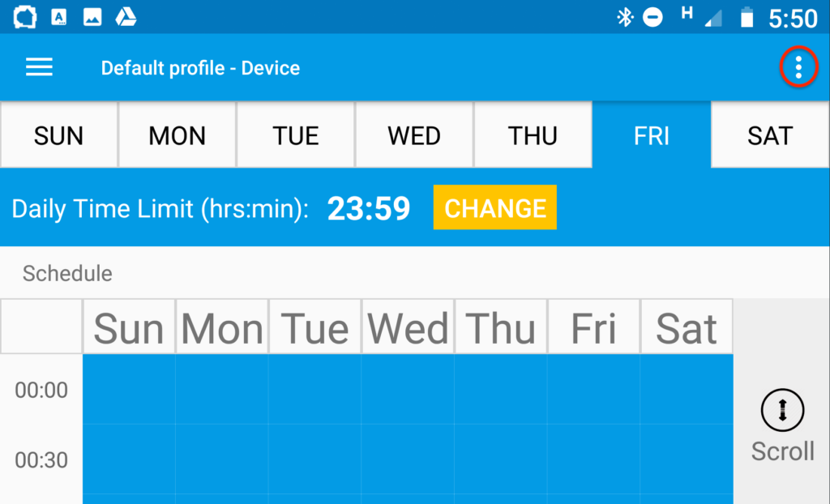This screenshot has width=830, height=504.
Task: Tap the Scroll arrow icon
Action: (x=782, y=410)
